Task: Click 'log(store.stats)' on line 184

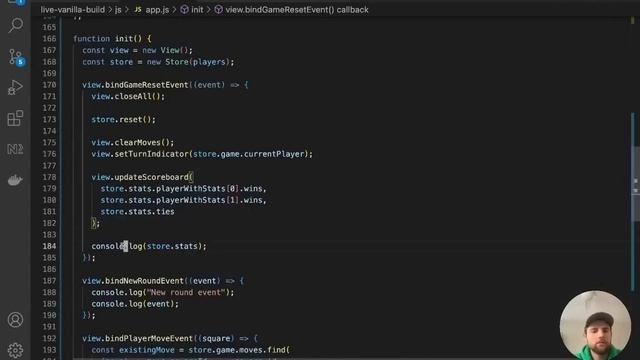Action: (167, 246)
